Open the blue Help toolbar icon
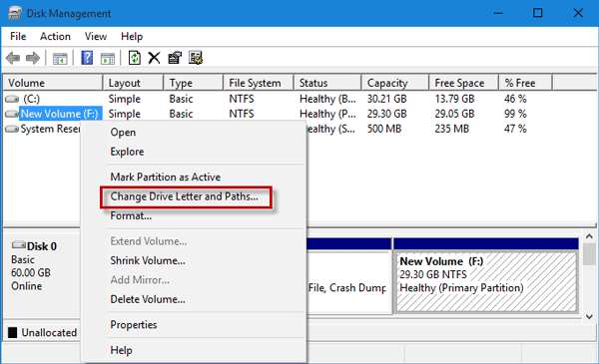599x364 pixels. pyautogui.click(x=87, y=58)
